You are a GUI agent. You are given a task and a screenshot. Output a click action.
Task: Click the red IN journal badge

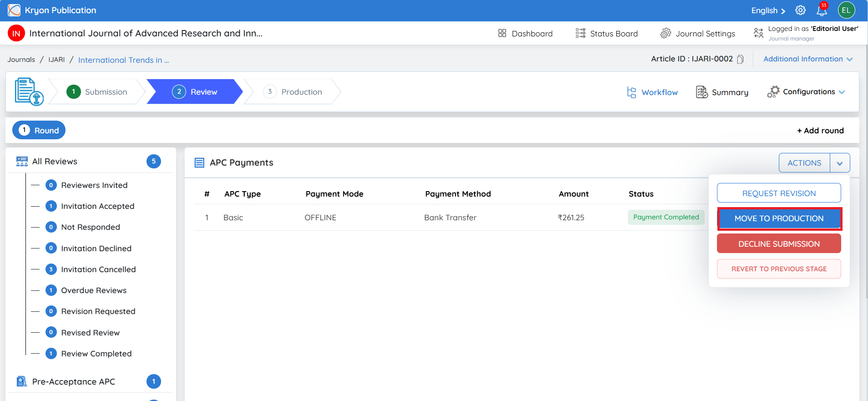(x=16, y=33)
